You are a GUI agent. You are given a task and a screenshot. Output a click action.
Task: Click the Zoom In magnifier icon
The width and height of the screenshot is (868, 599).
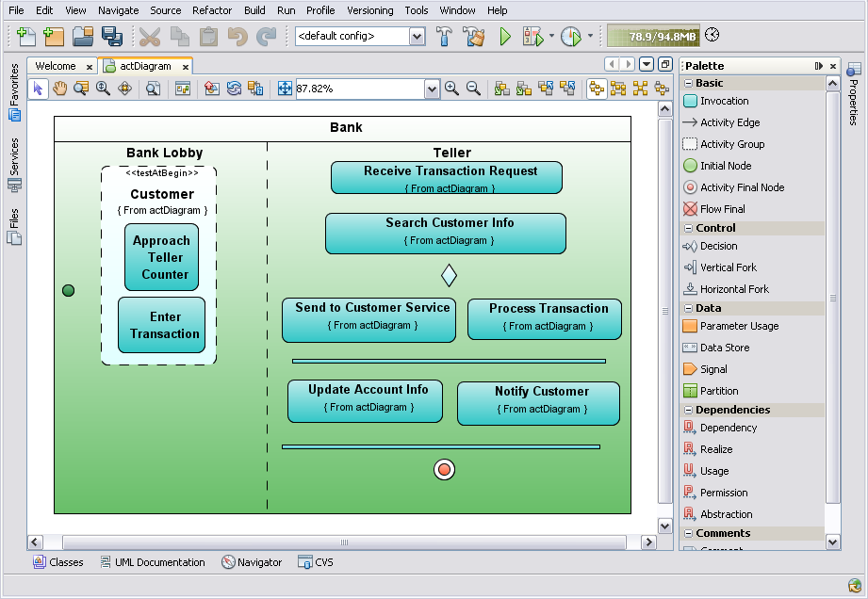click(x=452, y=89)
